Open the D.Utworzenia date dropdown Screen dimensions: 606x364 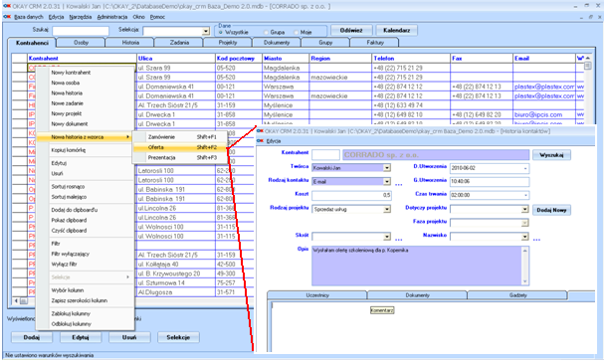[525, 168]
